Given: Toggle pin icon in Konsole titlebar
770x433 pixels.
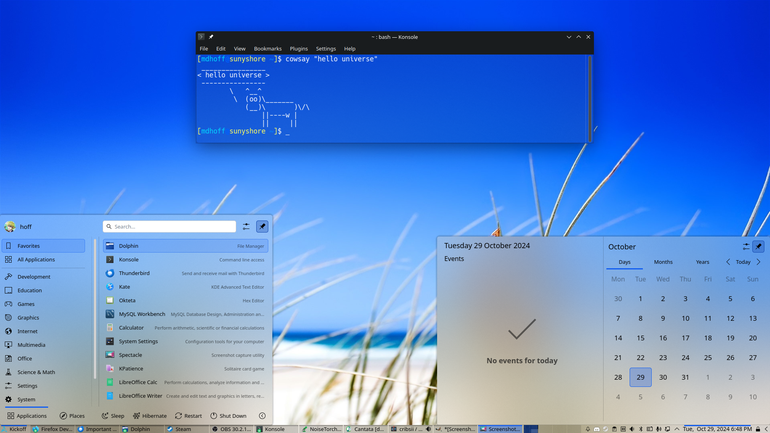Looking at the screenshot, I should 211,37.
